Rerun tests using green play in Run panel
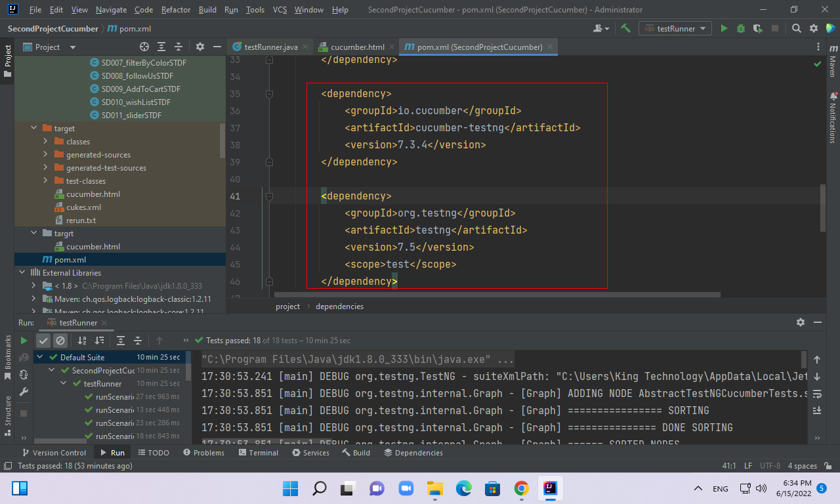 24,341
